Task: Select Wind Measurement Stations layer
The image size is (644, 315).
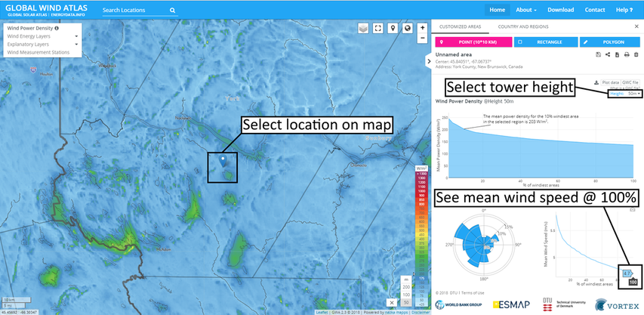Action: [39, 52]
